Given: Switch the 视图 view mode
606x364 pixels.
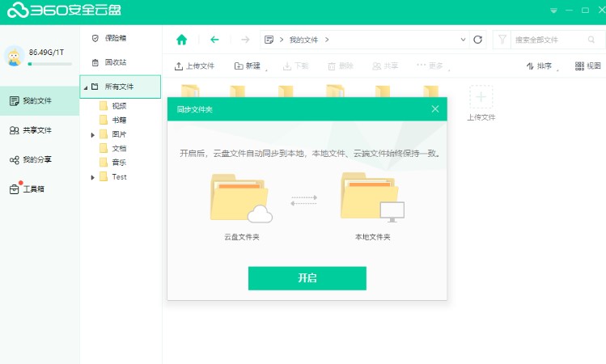Looking at the screenshot, I should click(x=588, y=66).
